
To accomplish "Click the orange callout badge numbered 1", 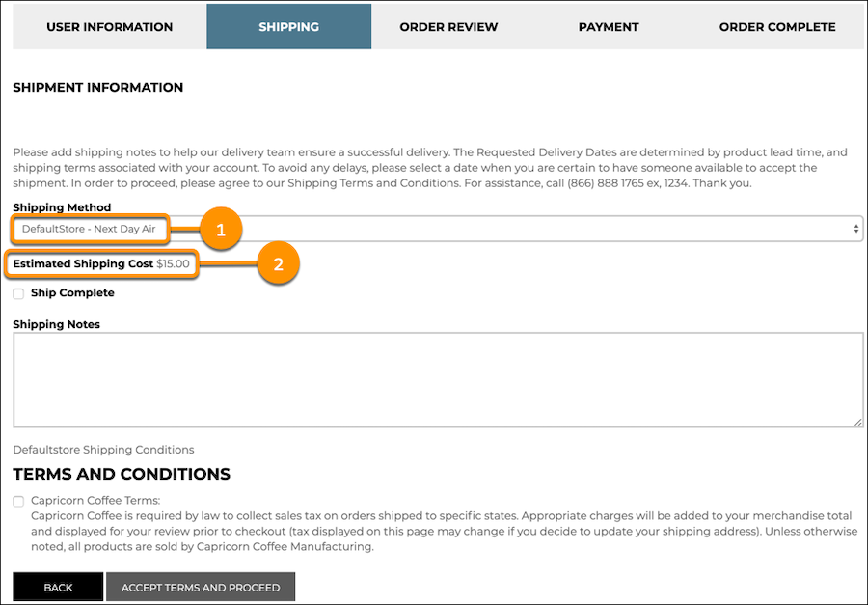I will [220, 230].
